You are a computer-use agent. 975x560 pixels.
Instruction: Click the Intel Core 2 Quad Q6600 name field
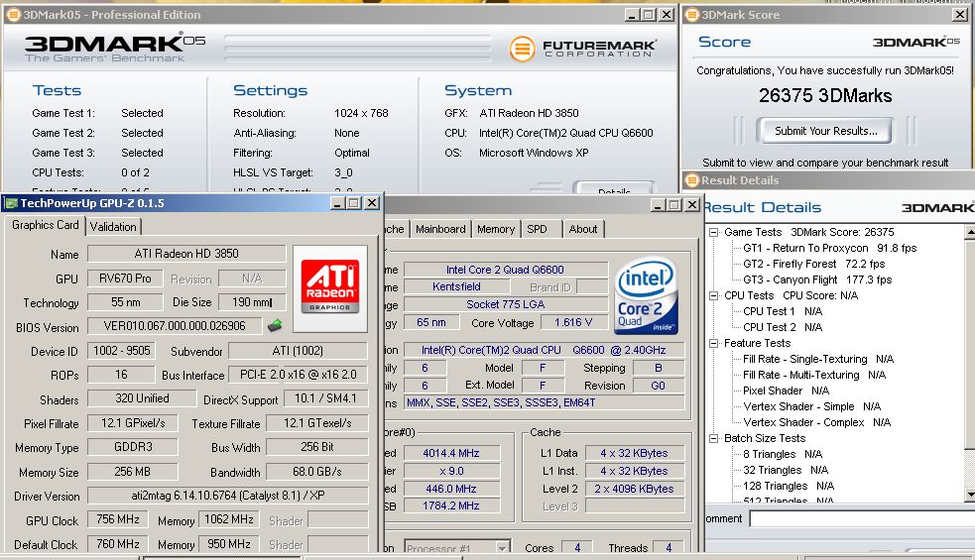505,270
